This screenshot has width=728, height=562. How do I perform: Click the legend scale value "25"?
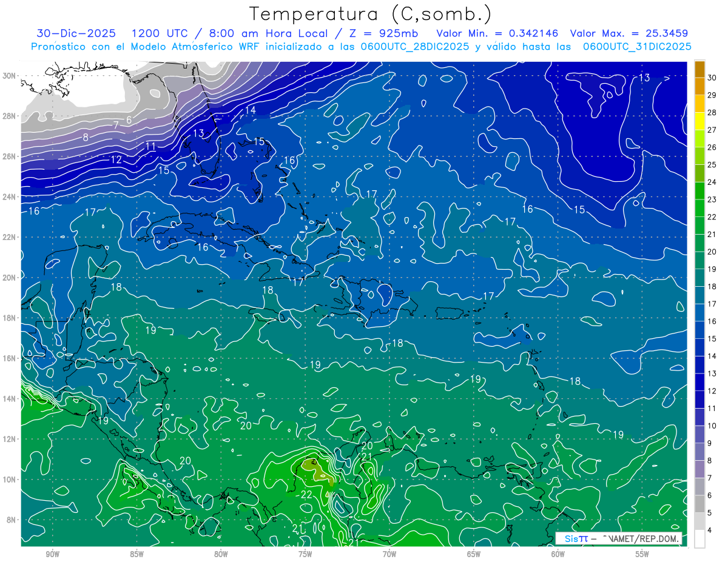click(712, 165)
